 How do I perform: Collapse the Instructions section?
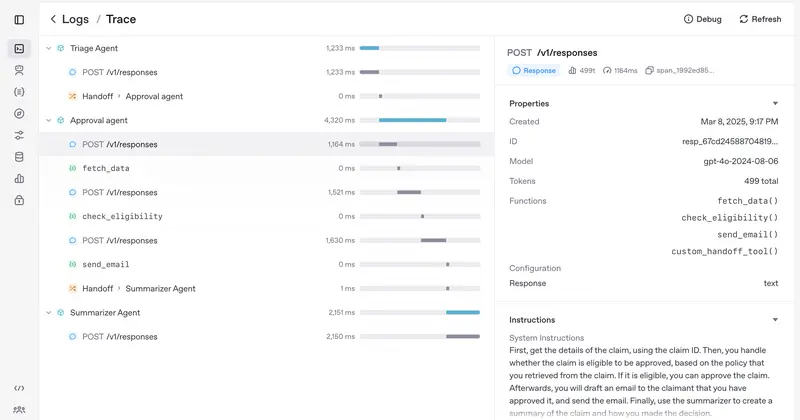[775, 320]
